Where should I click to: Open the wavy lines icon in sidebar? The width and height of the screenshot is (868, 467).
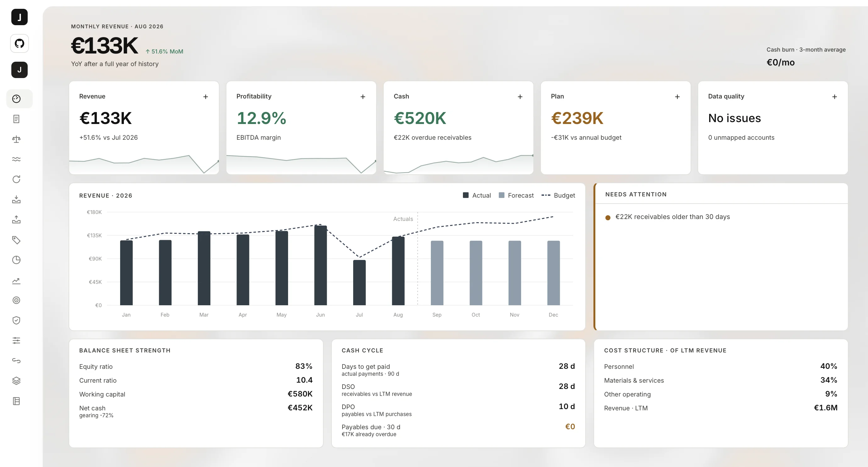tap(16, 159)
